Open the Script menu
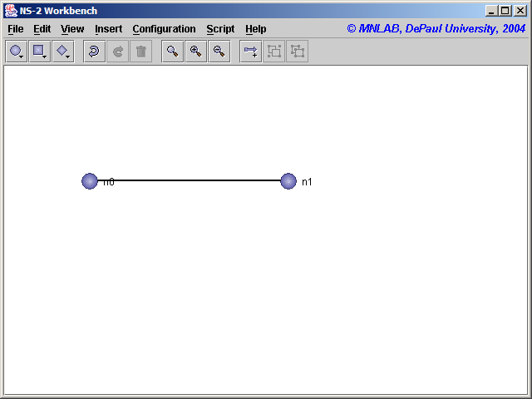532x399 pixels. pos(220,29)
